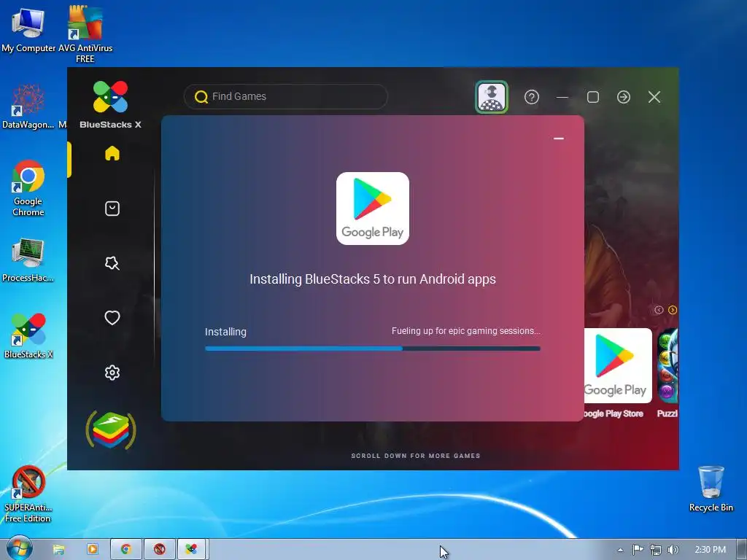This screenshot has width=747, height=560.
Task: Click the Installing status label
Action: click(225, 332)
